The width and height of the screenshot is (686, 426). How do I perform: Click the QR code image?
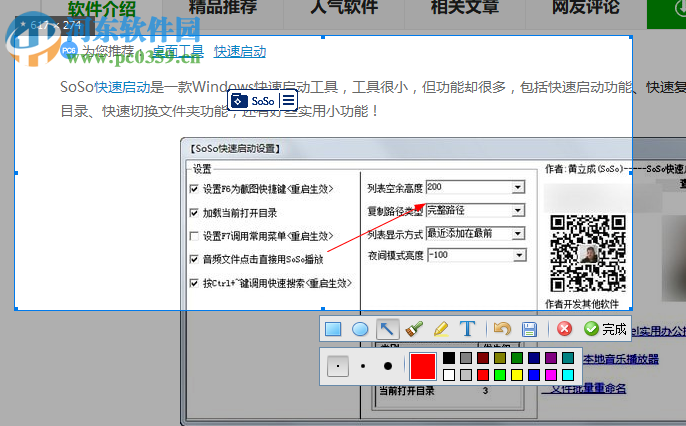click(588, 254)
